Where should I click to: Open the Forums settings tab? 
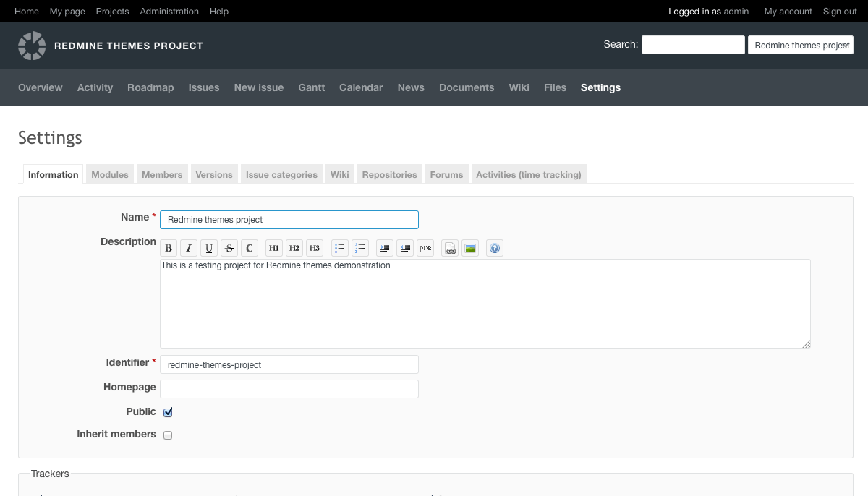[x=446, y=174]
